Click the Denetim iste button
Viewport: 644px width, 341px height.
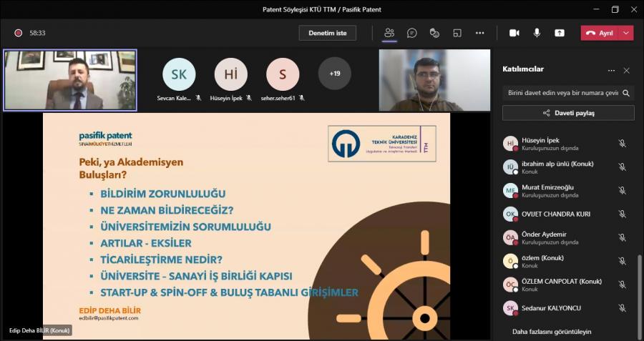point(327,33)
